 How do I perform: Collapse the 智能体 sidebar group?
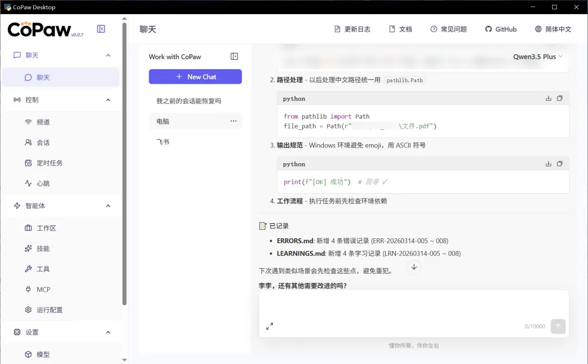click(x=108, y=206)
